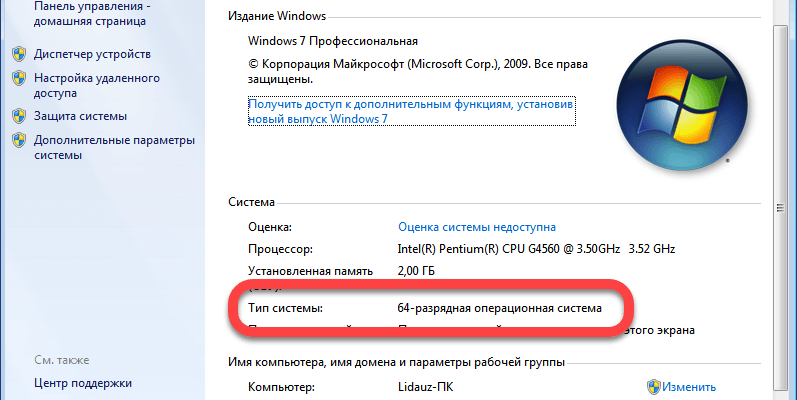Click the 64-разрядная операционная система value

(500, 308)
